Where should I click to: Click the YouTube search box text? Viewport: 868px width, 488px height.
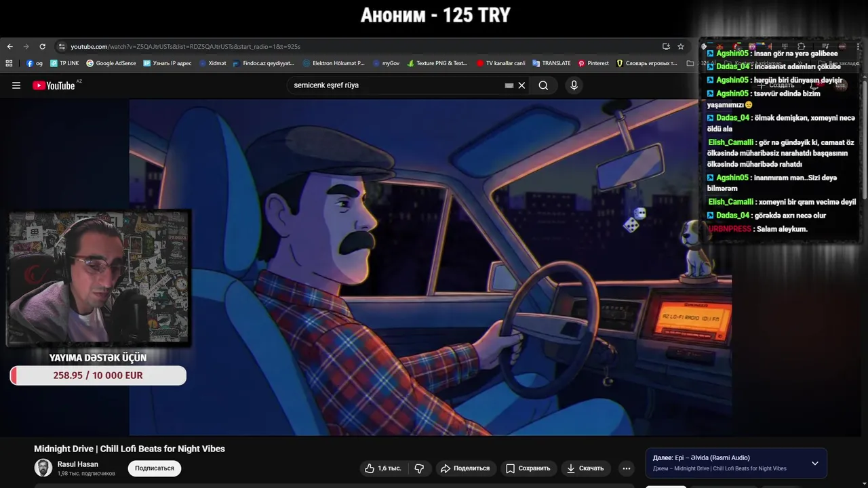(326, 85)
